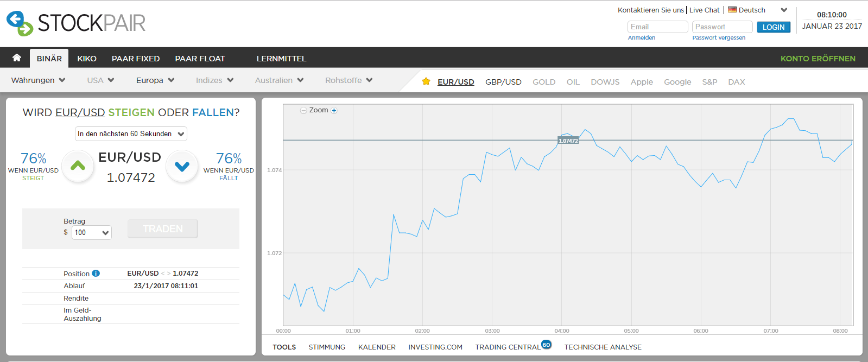868x362 pixels.
Task: Click EUR/USD link in the heading question
Action: (x=80, y=112)
